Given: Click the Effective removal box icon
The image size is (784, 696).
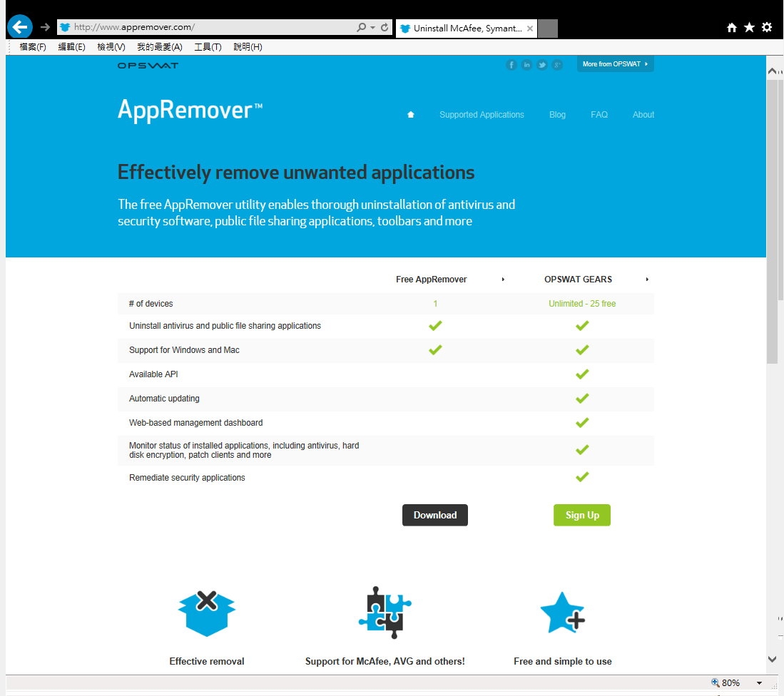Looking at the screenshot, I should 206,613.
